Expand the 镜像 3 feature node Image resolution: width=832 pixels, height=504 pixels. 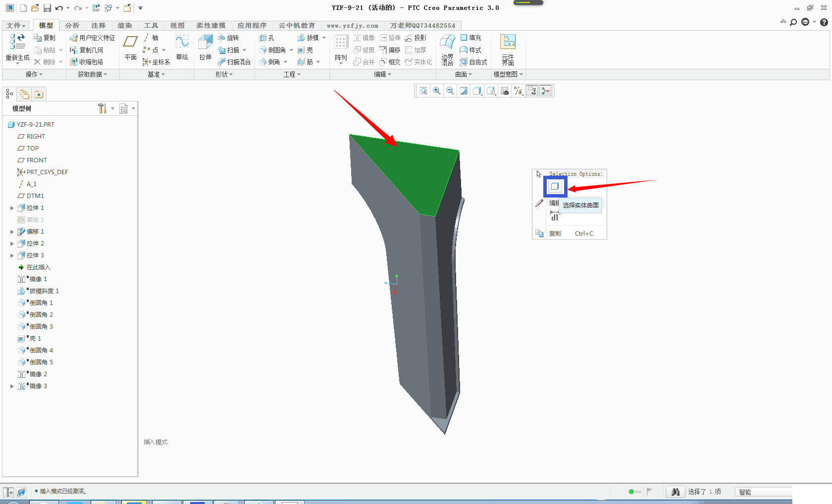point(12,386)
